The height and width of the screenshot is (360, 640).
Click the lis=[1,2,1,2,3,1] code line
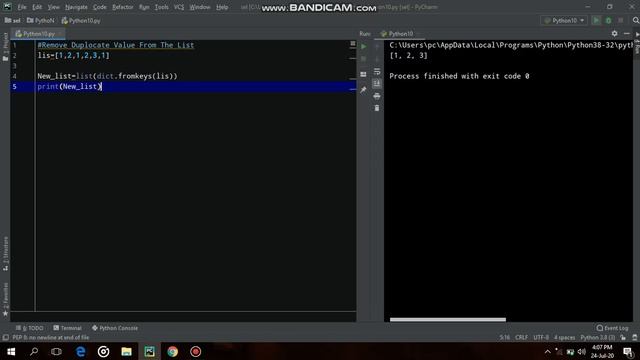pos(73,56)
